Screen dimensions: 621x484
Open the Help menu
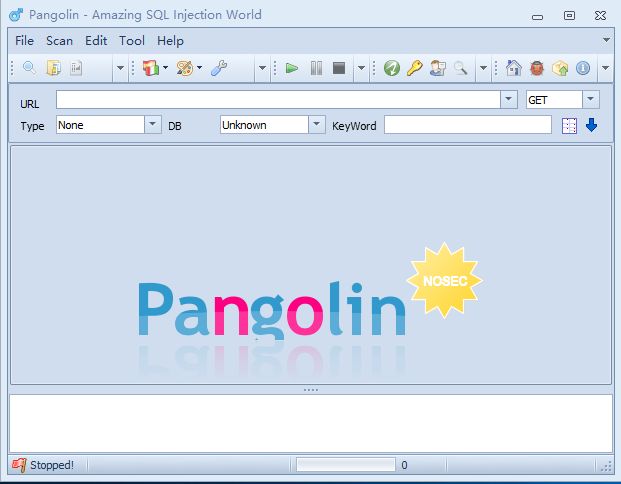(x=170, y=40)
